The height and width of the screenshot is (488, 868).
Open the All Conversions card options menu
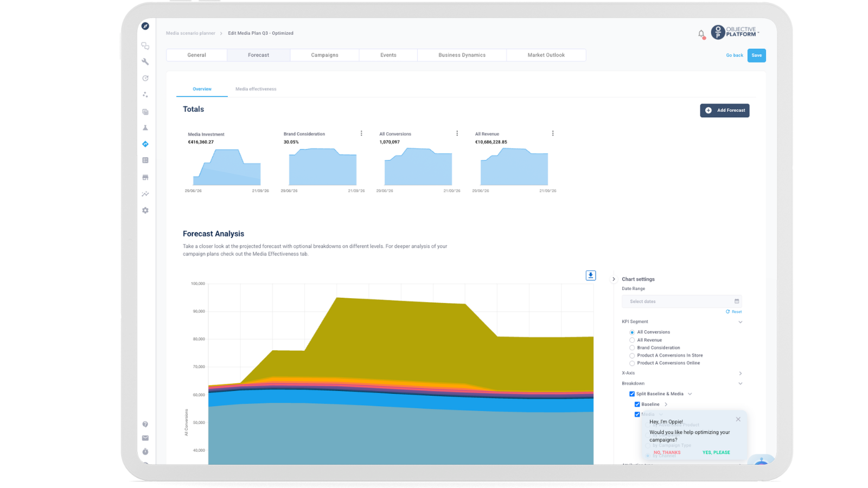pos(457,133)
